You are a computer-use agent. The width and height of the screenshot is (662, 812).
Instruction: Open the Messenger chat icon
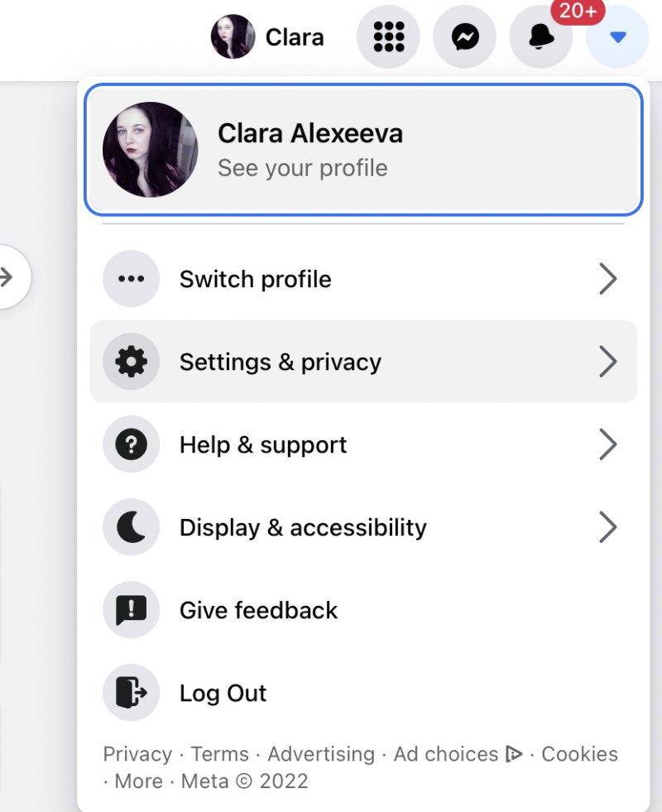(x=465, y=36)
